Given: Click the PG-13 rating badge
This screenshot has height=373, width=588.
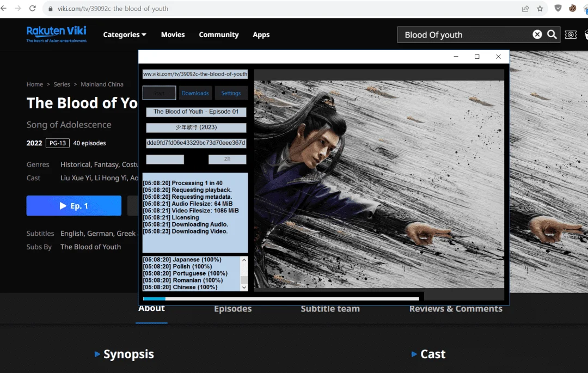Looking at the screenshot, I should point(57,143).
